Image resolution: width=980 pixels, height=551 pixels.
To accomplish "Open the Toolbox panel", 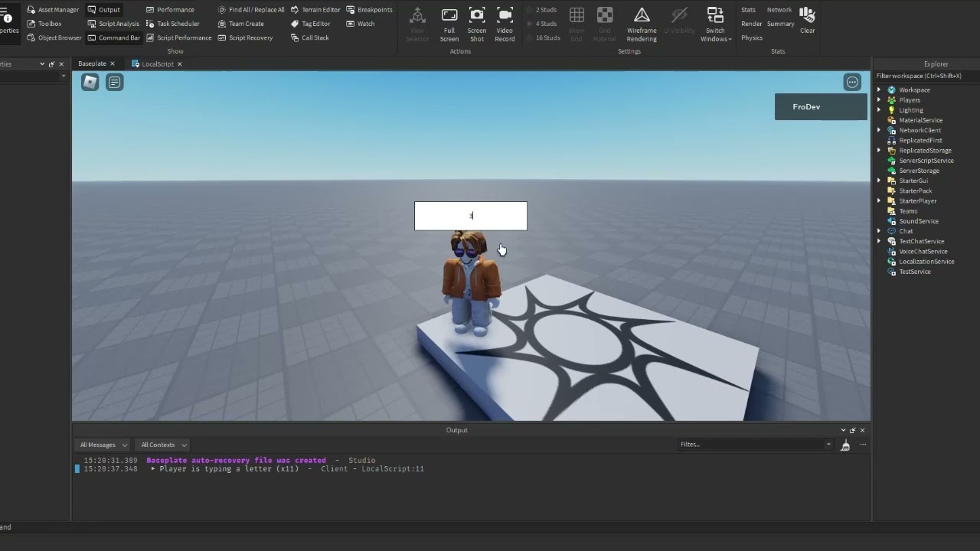I will point(44,24).
